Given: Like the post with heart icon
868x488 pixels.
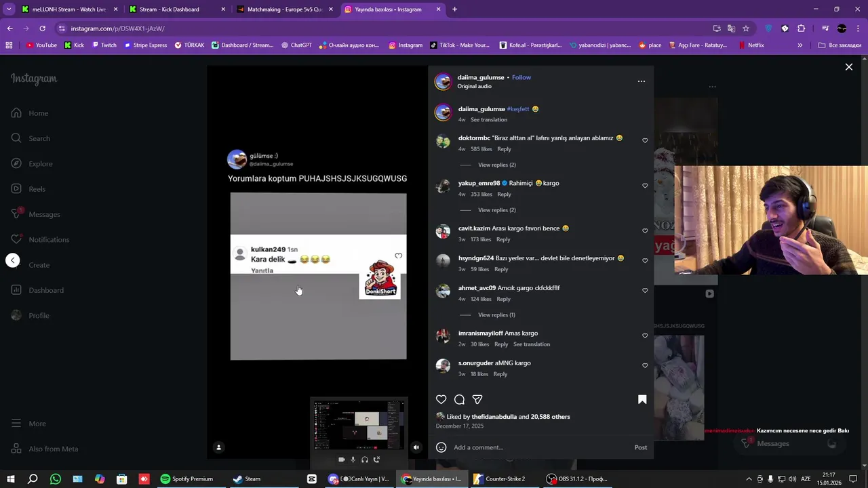Looking at the screenshot, I should point(441,400).
